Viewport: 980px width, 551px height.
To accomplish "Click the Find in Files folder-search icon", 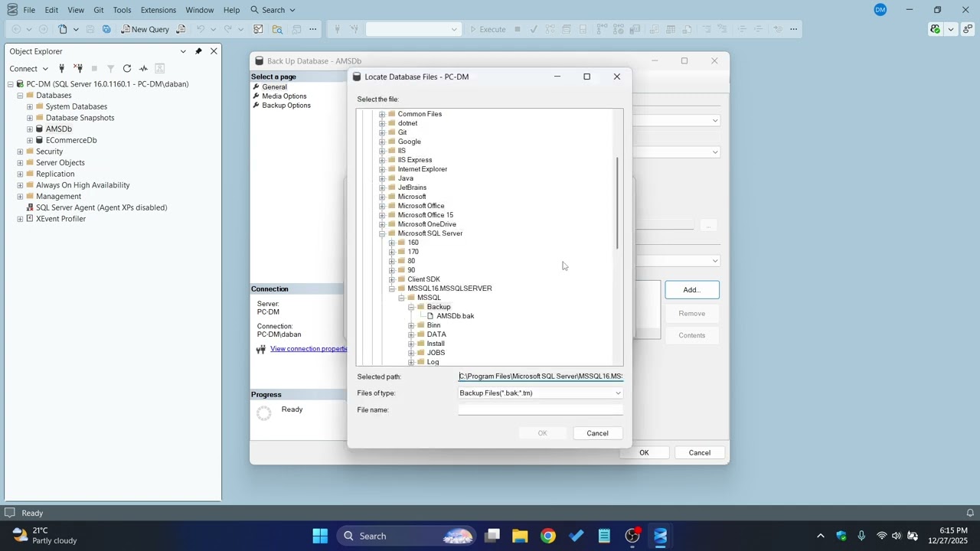I will point(277,29).
